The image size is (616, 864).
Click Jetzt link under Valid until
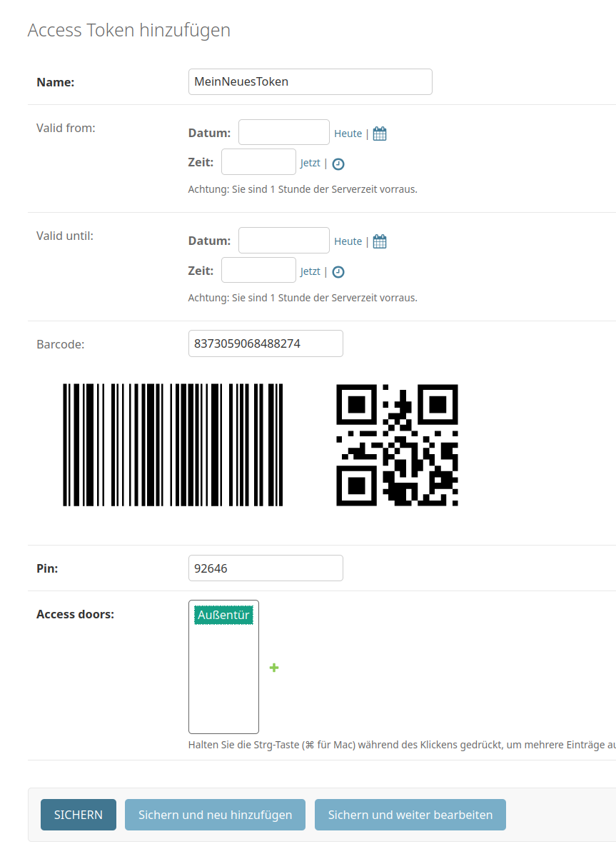point(310,271)
